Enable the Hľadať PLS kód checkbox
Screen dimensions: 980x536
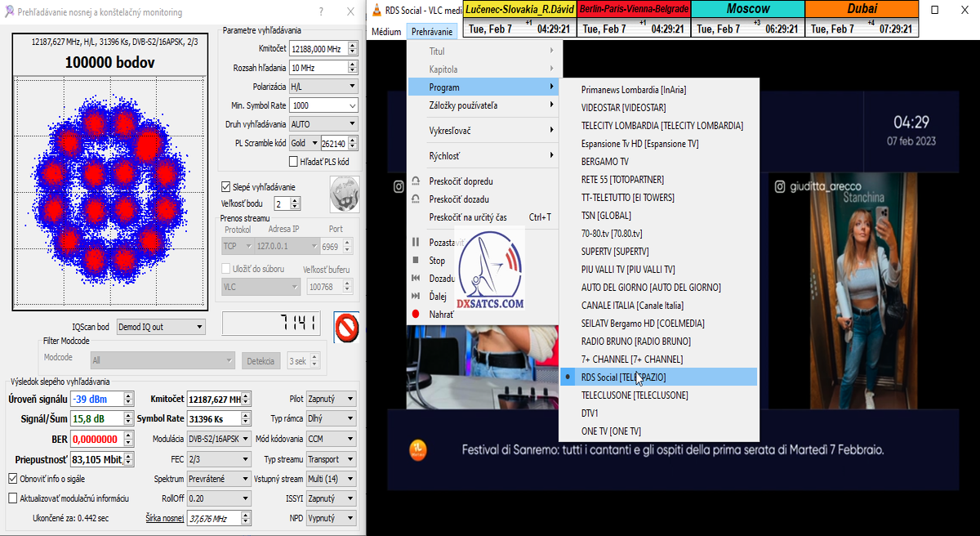point(294,162)
